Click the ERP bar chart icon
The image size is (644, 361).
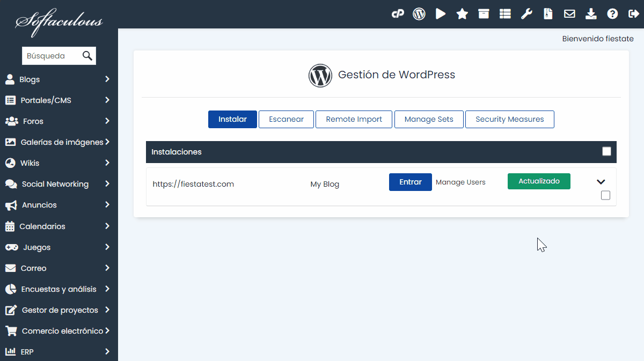[10, 352]
